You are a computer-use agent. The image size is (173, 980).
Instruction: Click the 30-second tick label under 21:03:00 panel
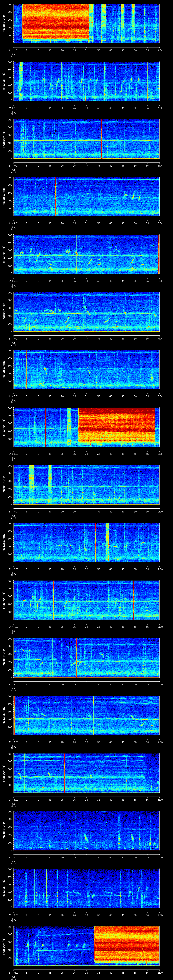tap(86, 166)
